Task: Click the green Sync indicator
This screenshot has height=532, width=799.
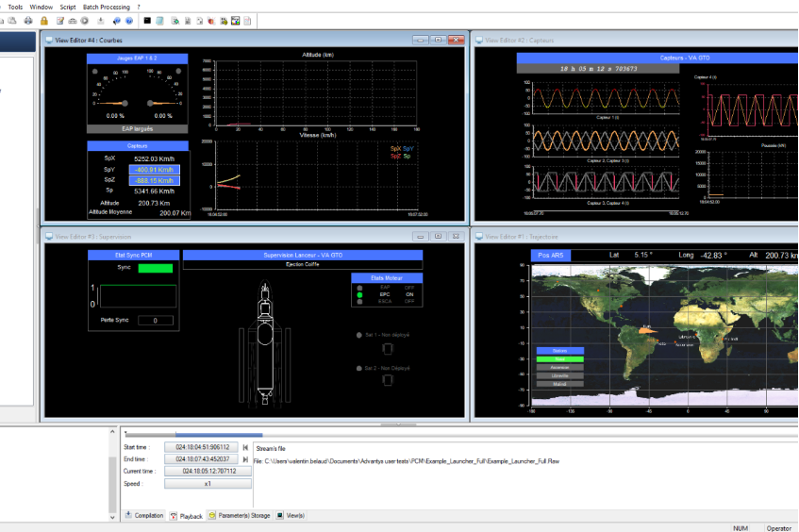Action: click(x=156, y=269)
